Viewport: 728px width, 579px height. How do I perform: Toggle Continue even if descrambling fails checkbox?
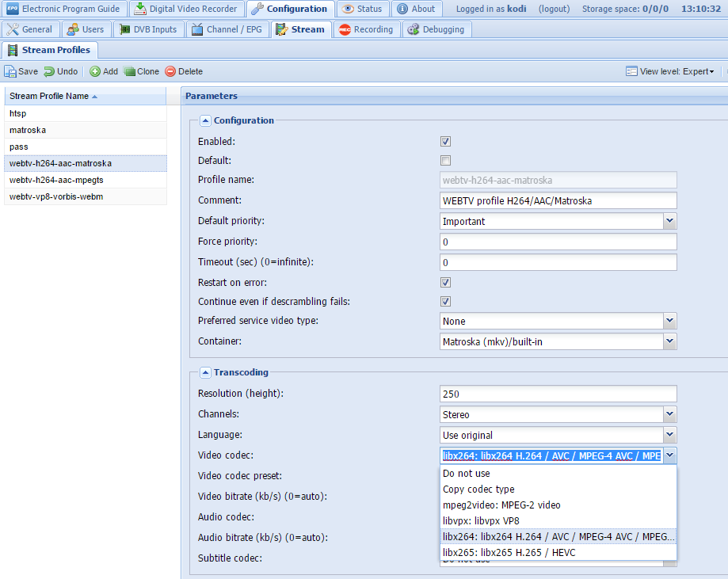point(446,301)
